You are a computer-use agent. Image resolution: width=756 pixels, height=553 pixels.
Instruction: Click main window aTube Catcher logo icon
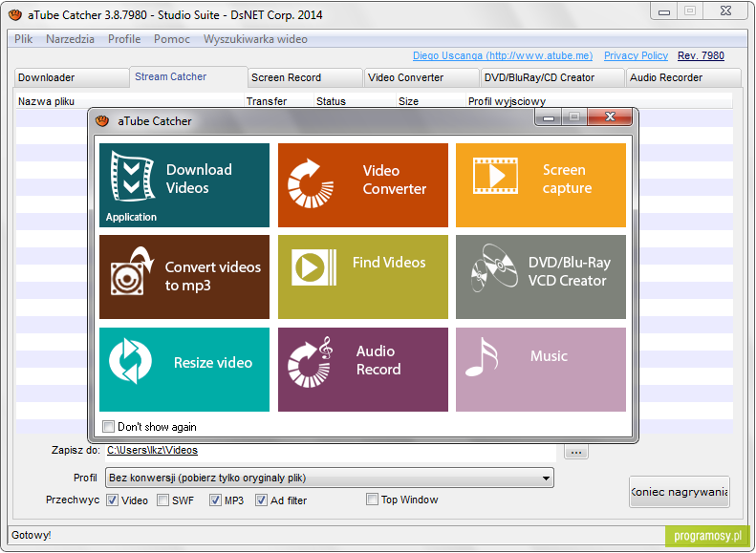point(15,15)
